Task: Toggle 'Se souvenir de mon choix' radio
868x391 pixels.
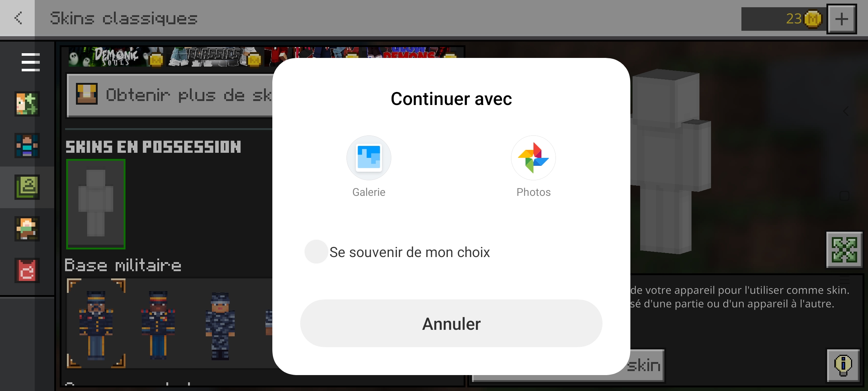Action: coord(316,252)
